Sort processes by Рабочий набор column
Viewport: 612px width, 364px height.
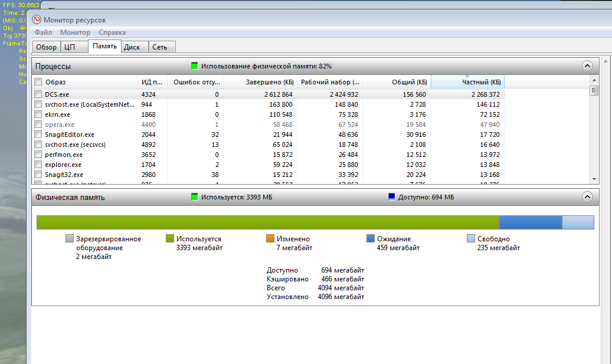coord(330,82)
